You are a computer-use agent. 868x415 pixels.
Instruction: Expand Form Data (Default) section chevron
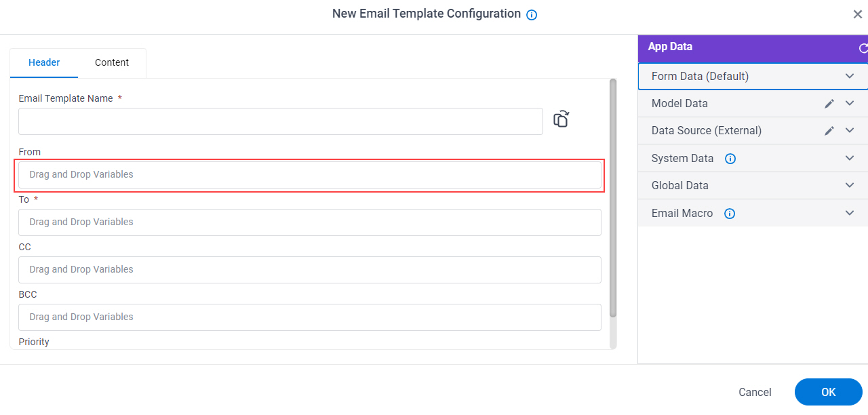tap(850, 76)
